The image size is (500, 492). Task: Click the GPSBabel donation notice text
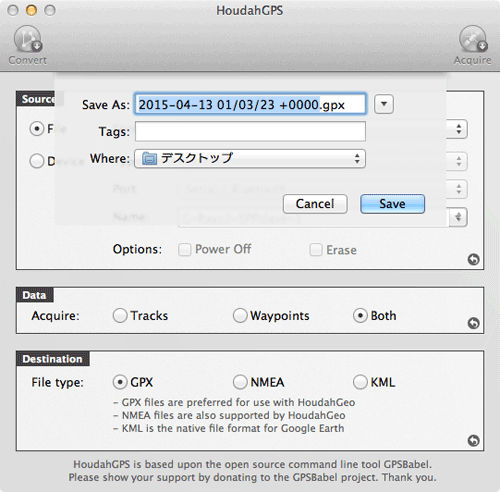(x=252, y=471)
